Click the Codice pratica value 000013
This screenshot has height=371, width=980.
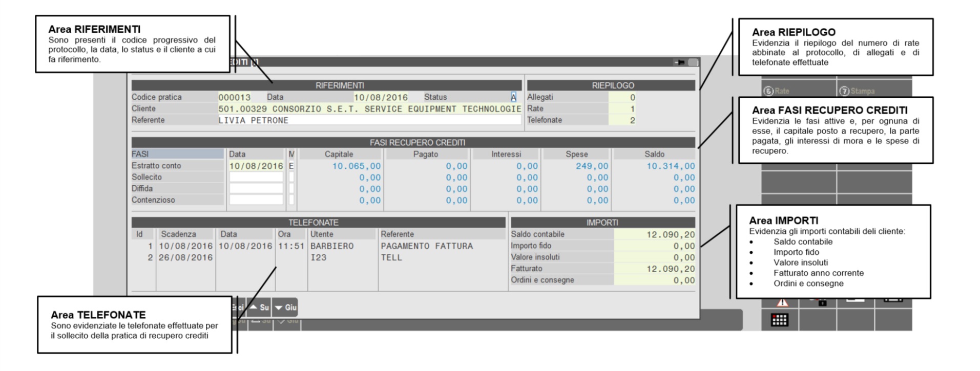235,97
